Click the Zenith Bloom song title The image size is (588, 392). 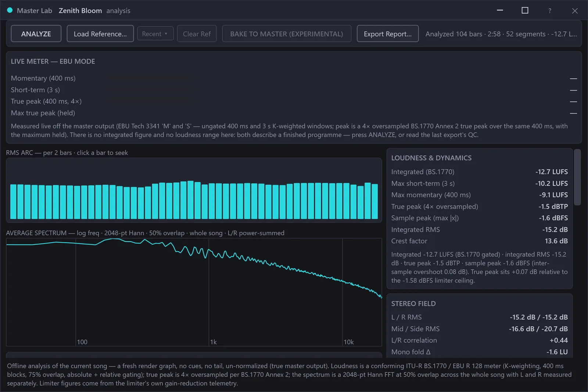(80, 11)
